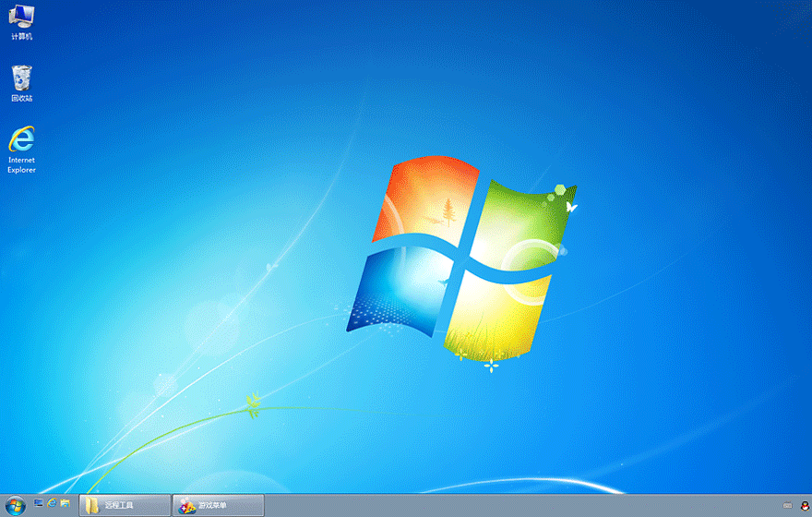Open the Explorer folder icon in quick launch
This screenshot has width=812, height=517.
click(x=66, y=503)
